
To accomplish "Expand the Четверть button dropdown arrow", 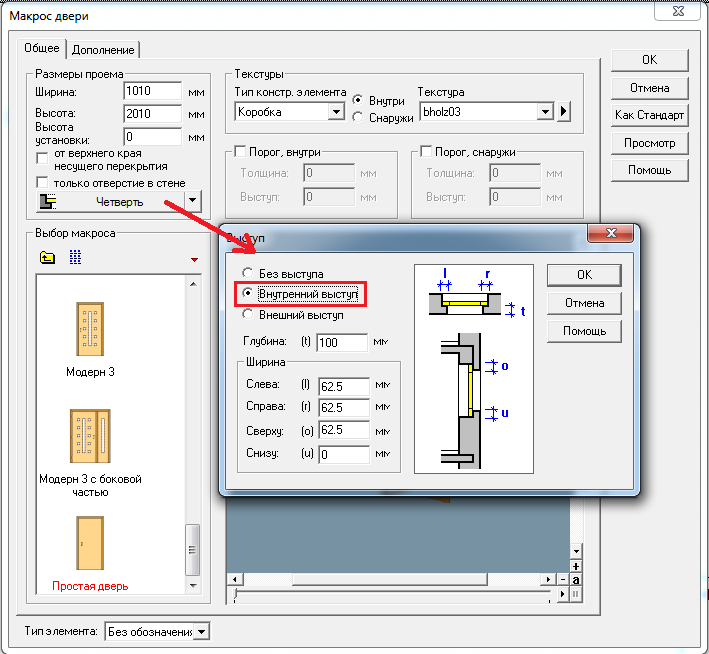I will (x=193, y=201).
